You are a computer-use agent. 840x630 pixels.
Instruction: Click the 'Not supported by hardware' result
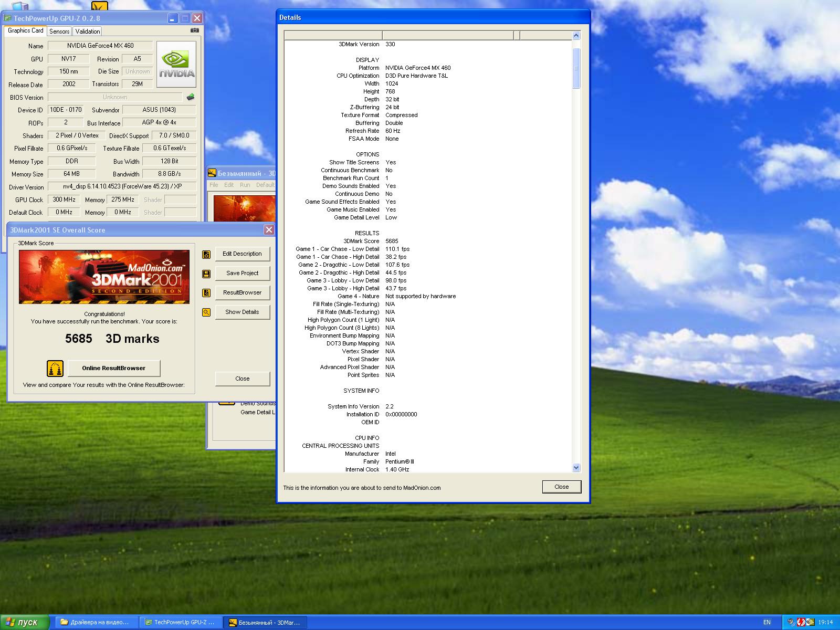pyautogui.click(x=421, y=296)
